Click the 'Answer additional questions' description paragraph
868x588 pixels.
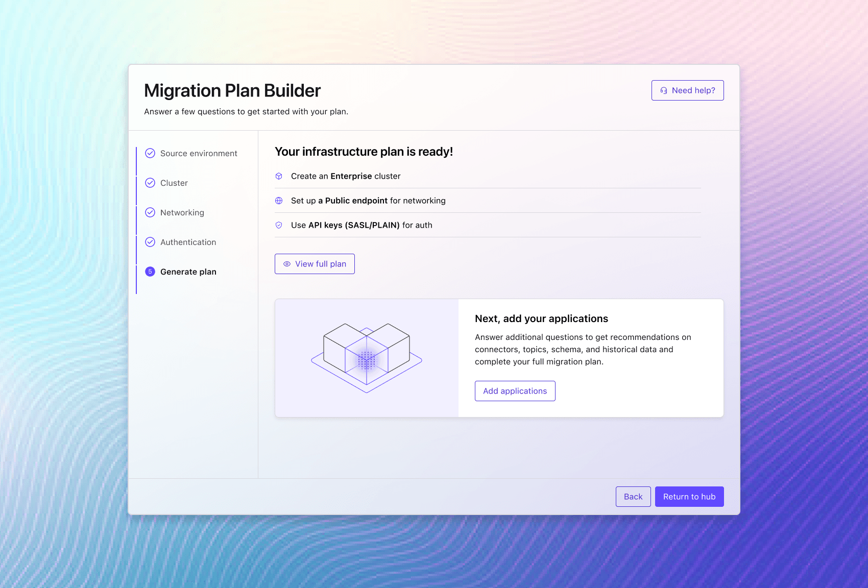point(583,350)
